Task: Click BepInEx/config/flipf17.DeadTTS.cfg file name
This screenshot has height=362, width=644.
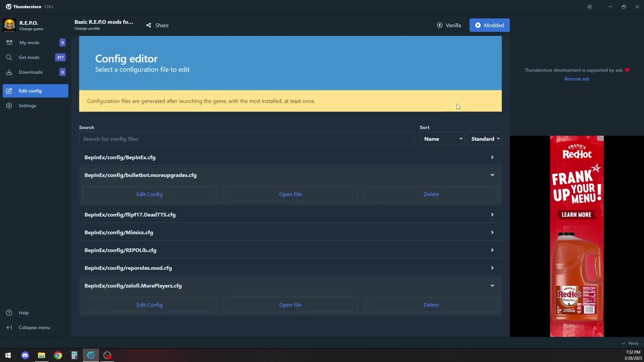Action: click(130, 215)
